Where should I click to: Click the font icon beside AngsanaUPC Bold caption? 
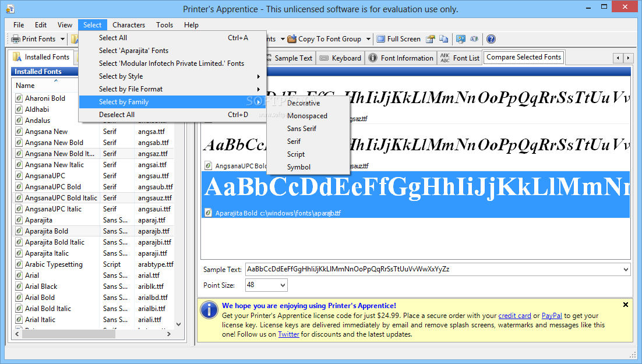(209, 166)
